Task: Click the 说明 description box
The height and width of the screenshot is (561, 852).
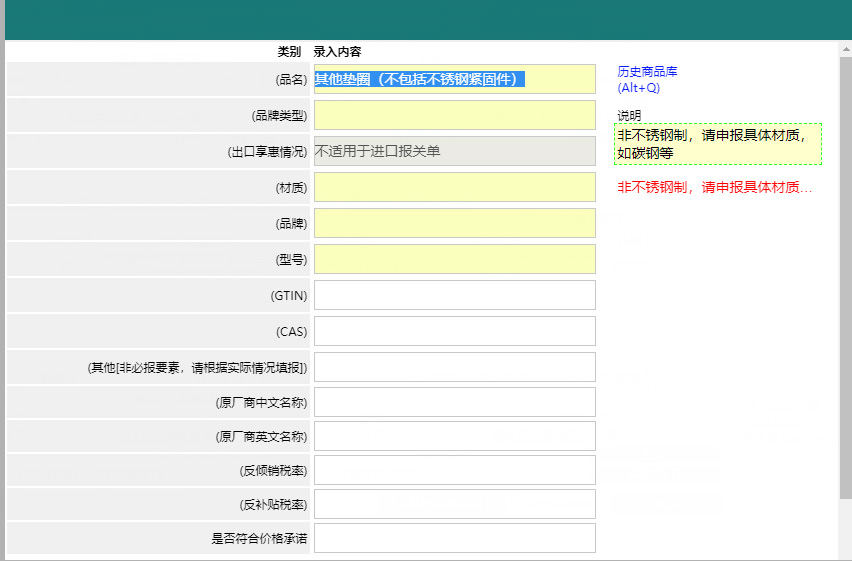Action: [x=718, y=144]
